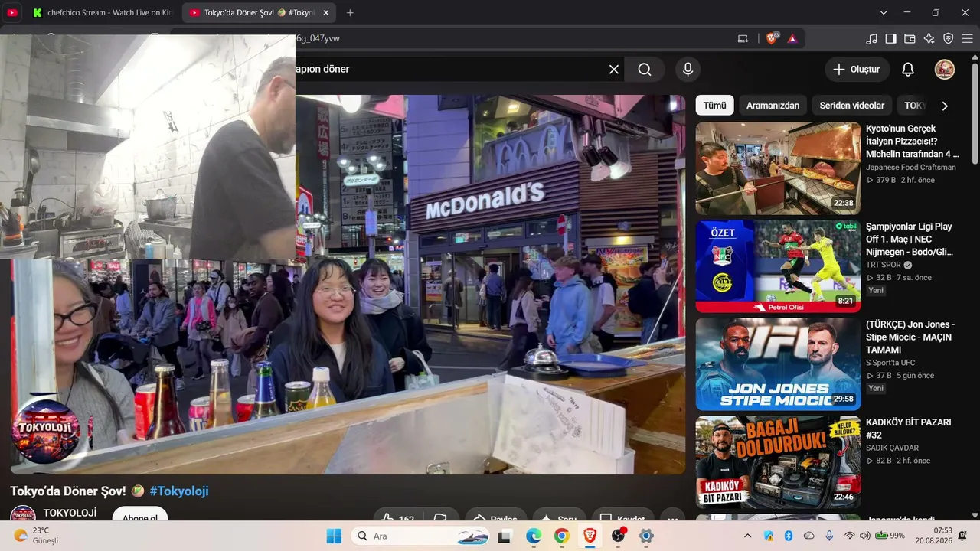
Task: Select the Tümü filter chip
Action: tap(714, 106)
